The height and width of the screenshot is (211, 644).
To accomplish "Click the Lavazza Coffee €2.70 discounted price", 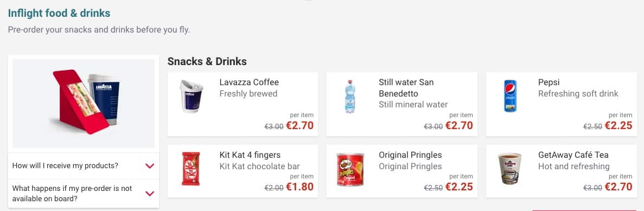I will click(300, 126).
